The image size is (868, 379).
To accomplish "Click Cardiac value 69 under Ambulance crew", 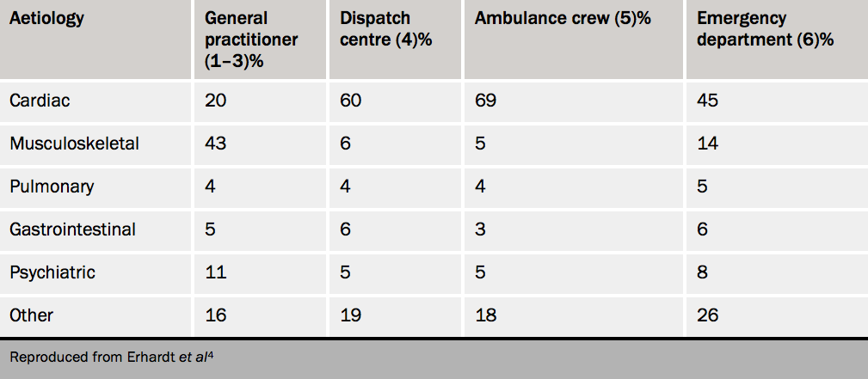I will point(485,101).
